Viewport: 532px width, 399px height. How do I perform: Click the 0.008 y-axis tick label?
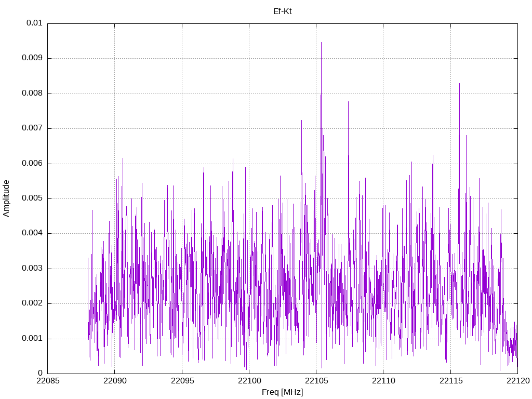tap(32, 94)
